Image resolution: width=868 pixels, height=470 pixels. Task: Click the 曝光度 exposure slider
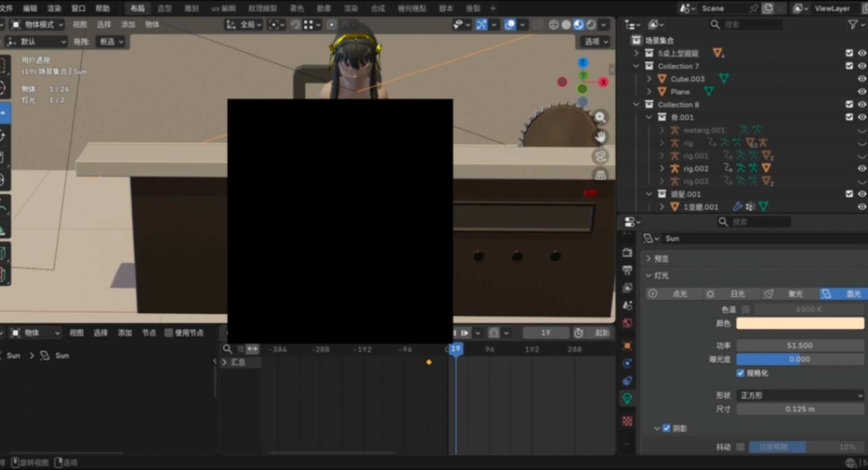(800, 359)
